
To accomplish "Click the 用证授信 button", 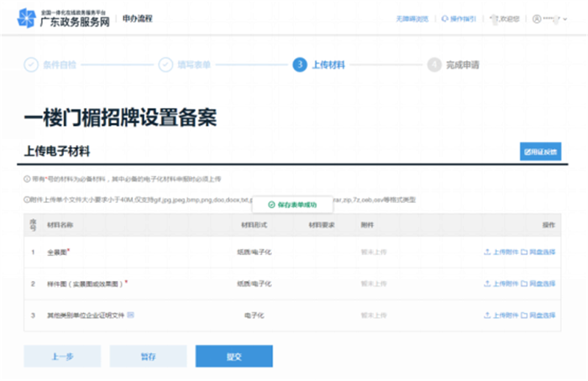I will click(x=540, y=152).
